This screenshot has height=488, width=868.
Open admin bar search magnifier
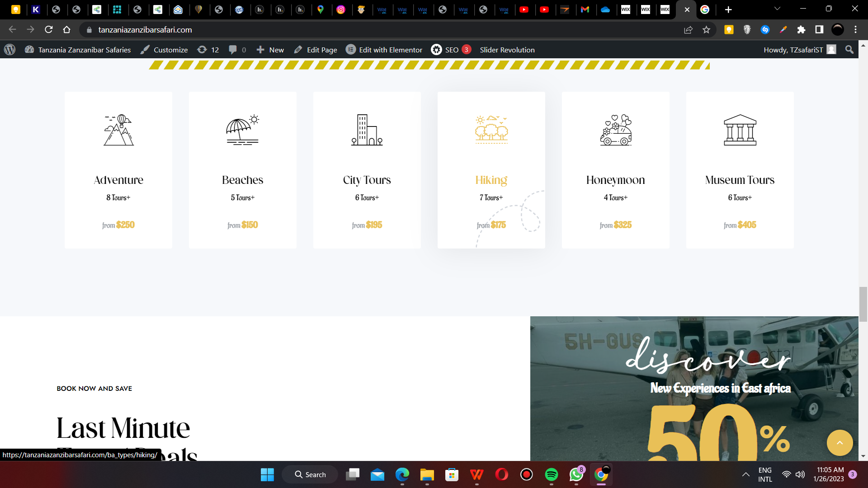point(849,50)
